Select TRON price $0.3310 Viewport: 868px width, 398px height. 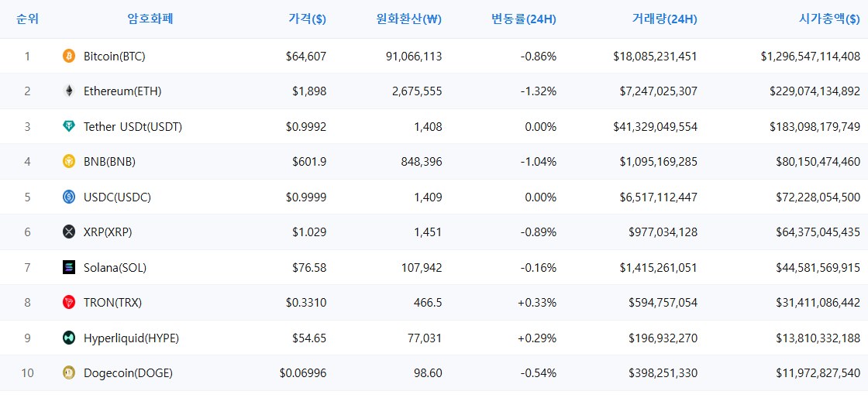[306, 302]
